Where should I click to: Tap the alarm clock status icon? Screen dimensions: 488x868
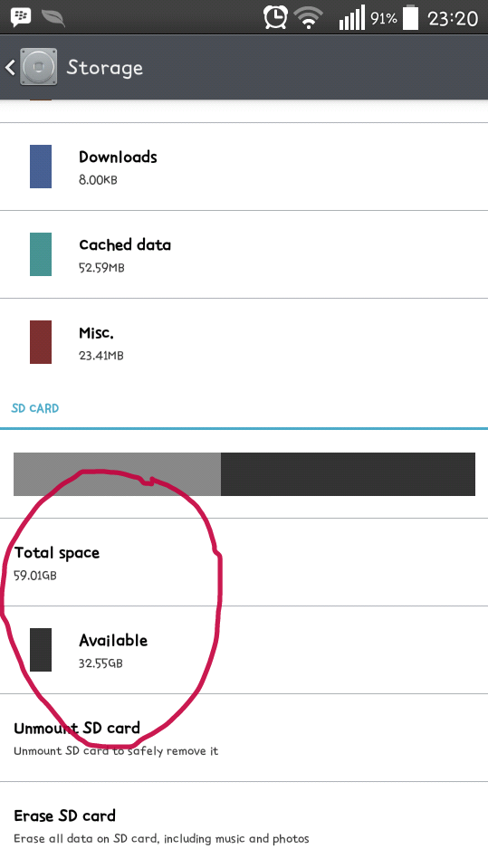tap(275, 17)
